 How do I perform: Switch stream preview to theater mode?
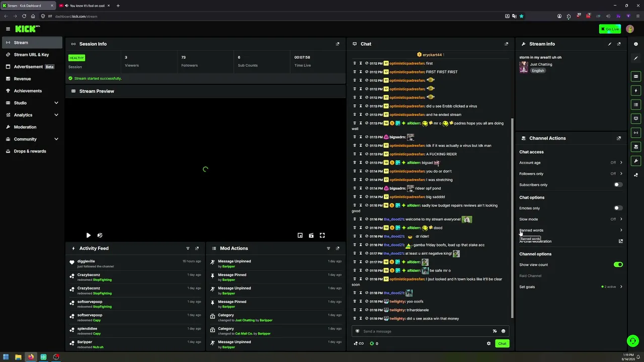click(x=311, y=235)
